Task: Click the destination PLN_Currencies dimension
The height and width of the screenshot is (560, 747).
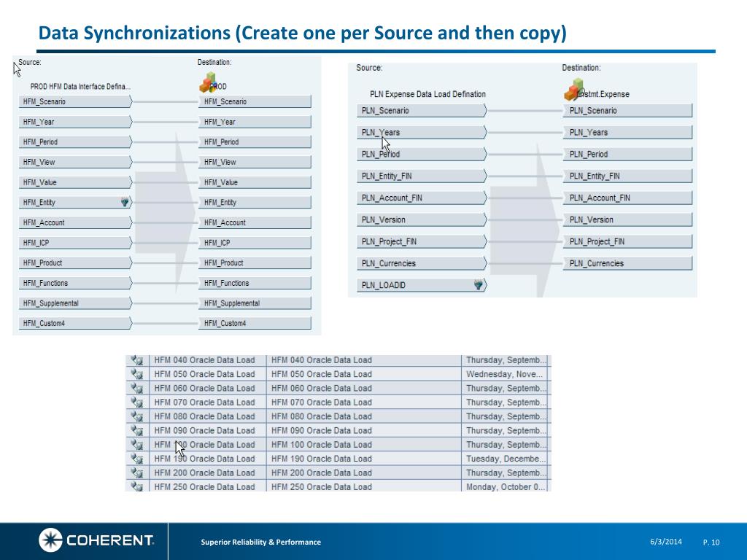Action: click(x=628, y=263)
